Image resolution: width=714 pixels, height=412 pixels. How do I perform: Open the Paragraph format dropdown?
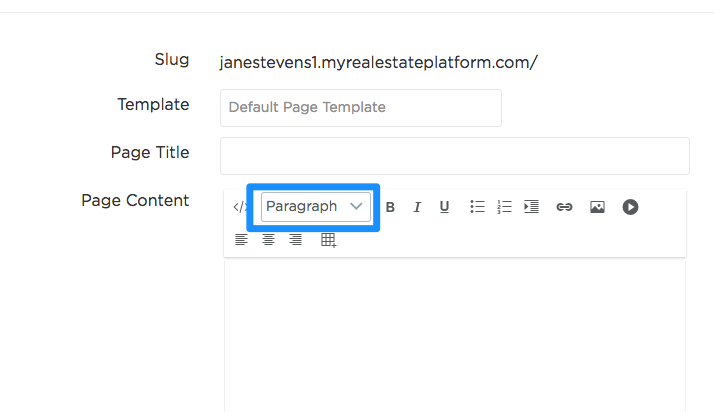(316, 207)
